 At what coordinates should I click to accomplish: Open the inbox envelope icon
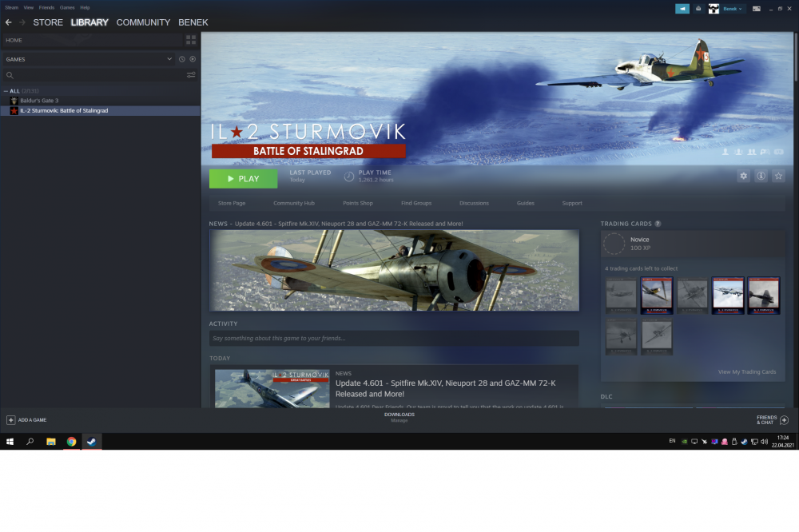coord(698,9)
